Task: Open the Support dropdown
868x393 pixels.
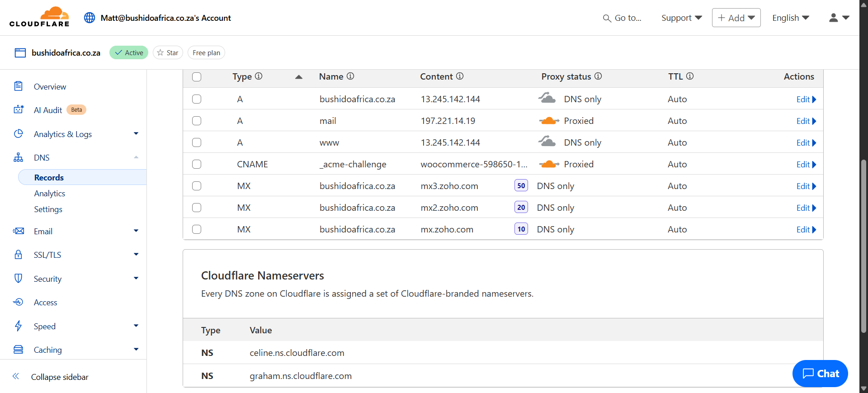Action: pos(681,18)
